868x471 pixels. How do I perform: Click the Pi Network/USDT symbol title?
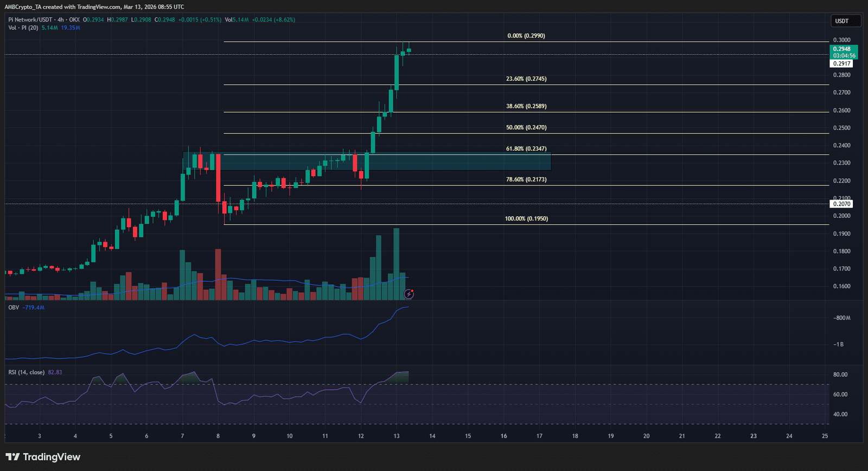30,20
